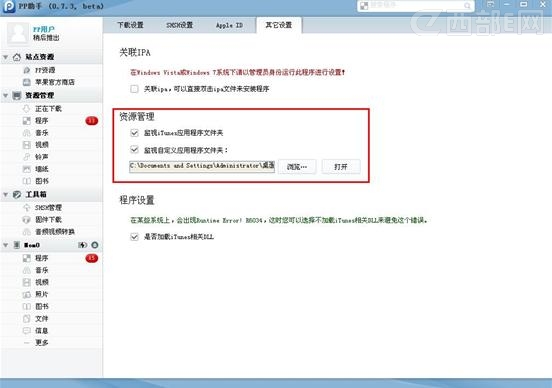Click the device phone icon in sidebar
This screenshot has width=552, height=388.
(17, 245)
